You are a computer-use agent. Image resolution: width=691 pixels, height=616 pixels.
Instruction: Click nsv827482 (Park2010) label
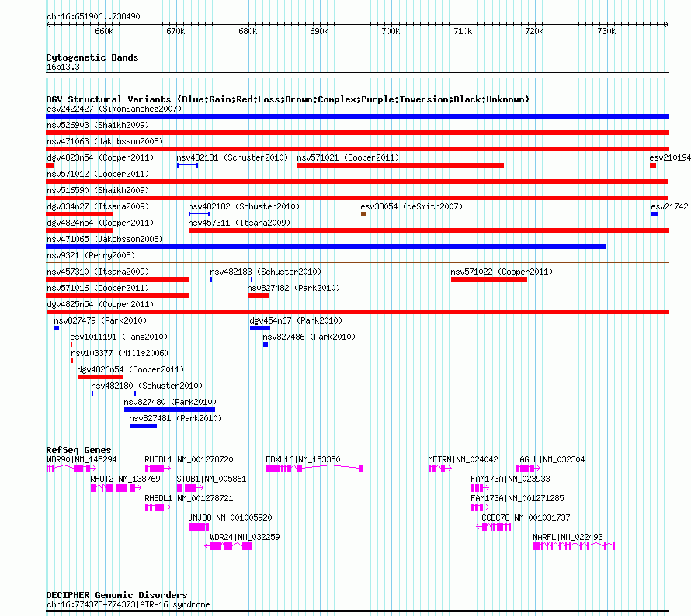click(x=293, y=288)
